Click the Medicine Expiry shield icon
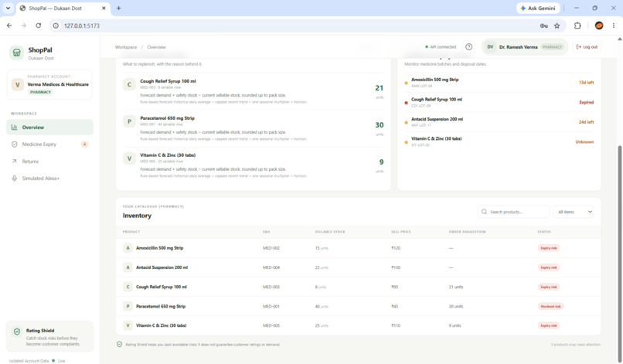This screenshot has width=623, height=364. [15, 145]
